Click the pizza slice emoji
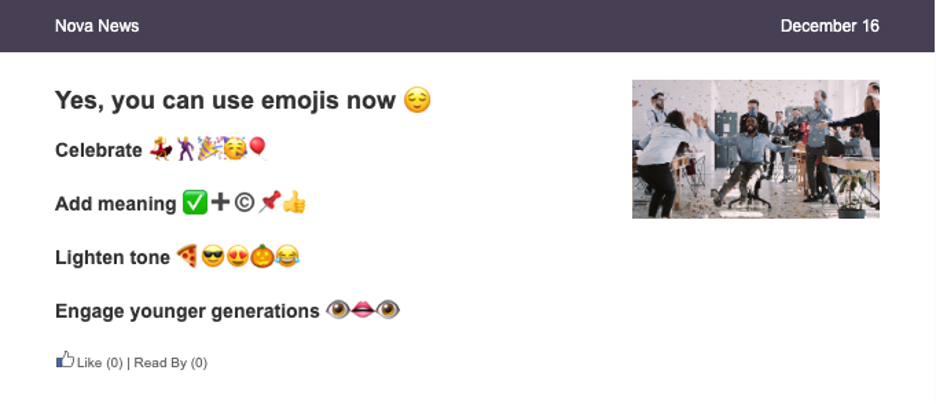 point(187,257)
